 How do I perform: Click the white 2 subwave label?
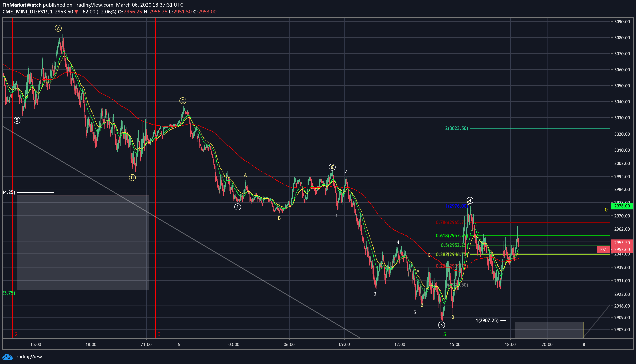tap(346, 172)
